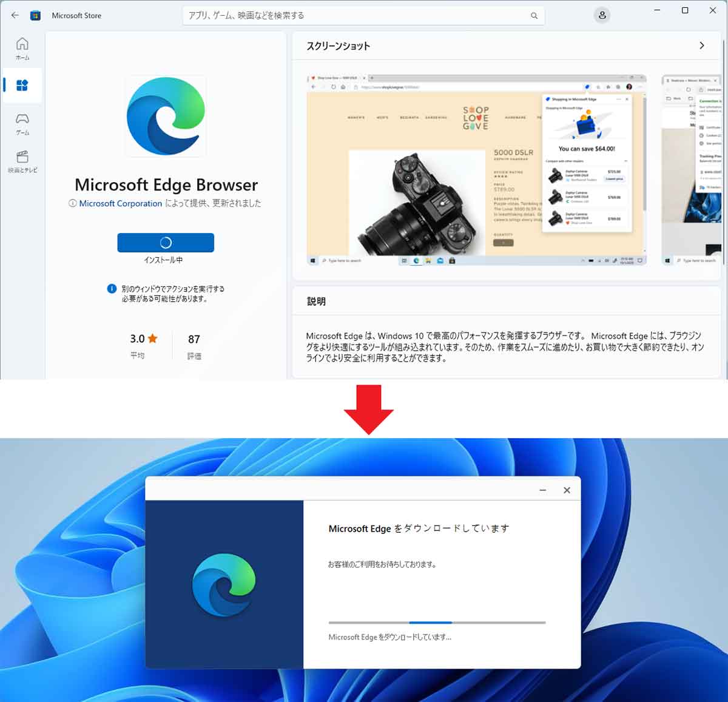Click the 別のウィンドウでアクションを実行する notice text
The image size is (728, 702).
tap(173, 294)
